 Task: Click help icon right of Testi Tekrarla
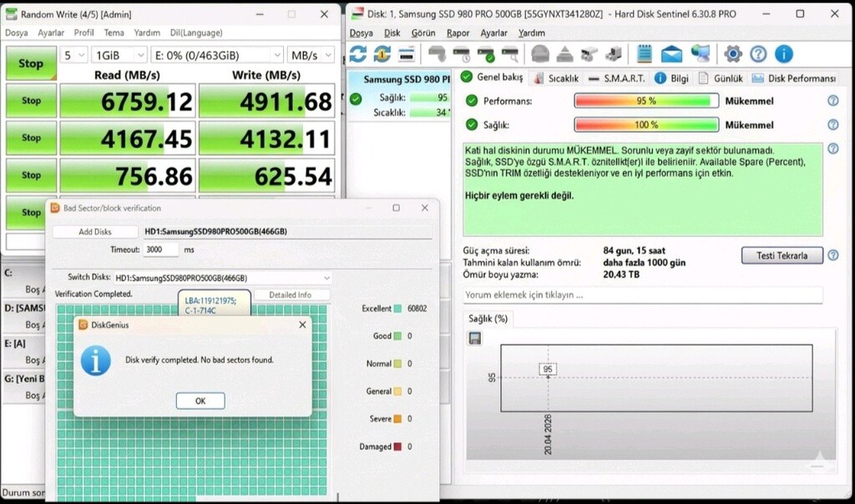832,255
